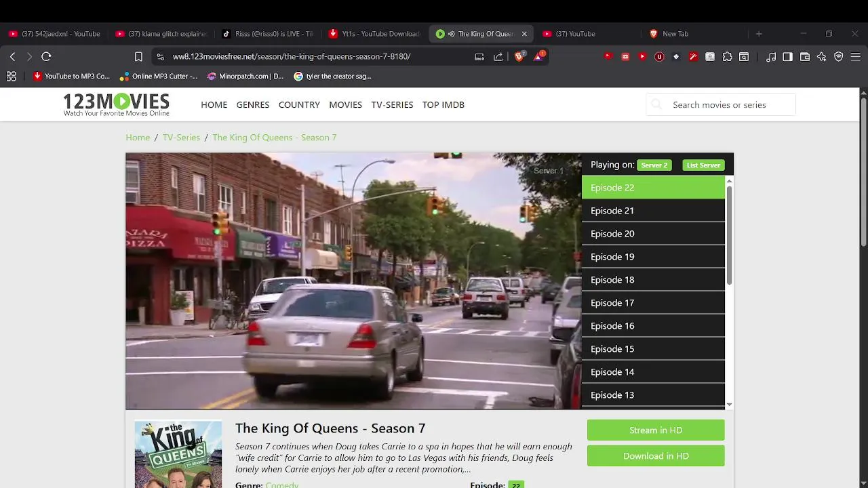The height and width of the screenshot is (488, 868).
Task: Click the red circled U extension icon
Action: 659,57
